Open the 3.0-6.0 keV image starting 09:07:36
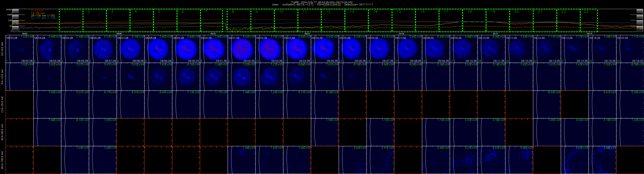 click(x=408, y=49)
